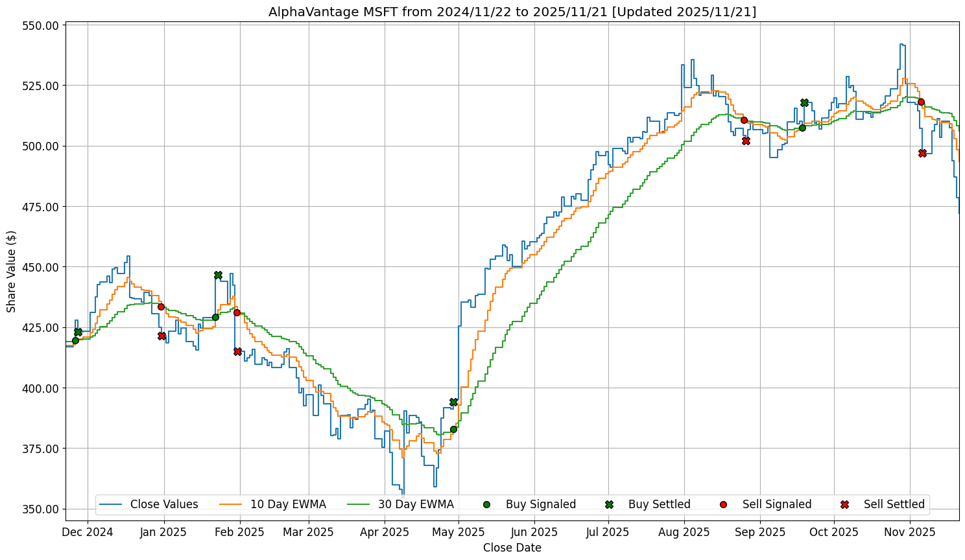The height and width of the screenshot is (560, 965).
Task: Click the Share Value ($) y-axis label
Action: [x=11, y=272]
